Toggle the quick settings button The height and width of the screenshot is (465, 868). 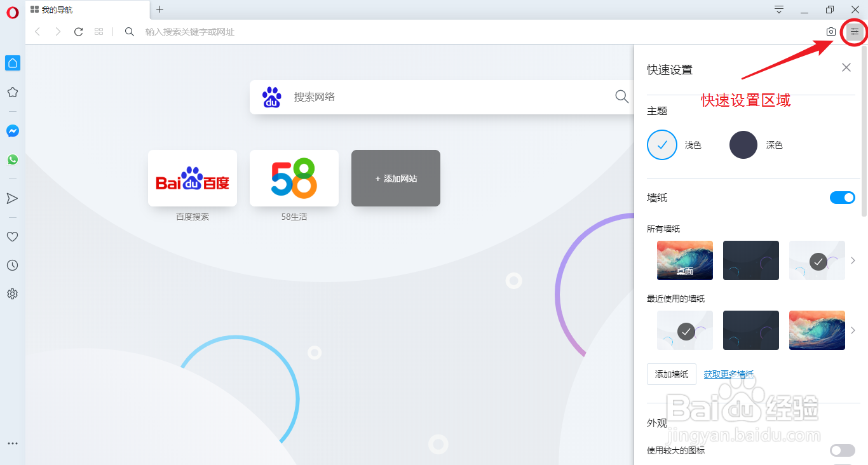[x=855, y=32]
